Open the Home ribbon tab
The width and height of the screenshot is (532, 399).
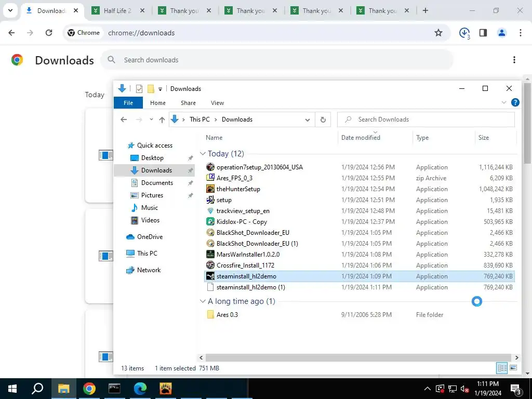click(158, 103)
